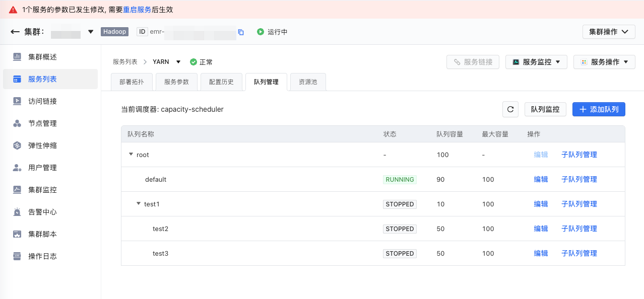Screen dimensions: 644x299
Task: Collapse the root queue row
Action: coord(131,155)
